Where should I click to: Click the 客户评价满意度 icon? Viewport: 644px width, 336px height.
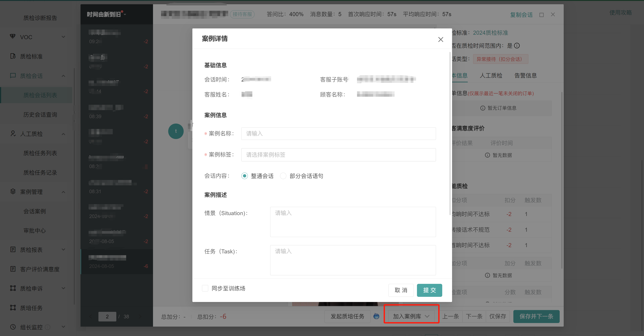(13, 269)
